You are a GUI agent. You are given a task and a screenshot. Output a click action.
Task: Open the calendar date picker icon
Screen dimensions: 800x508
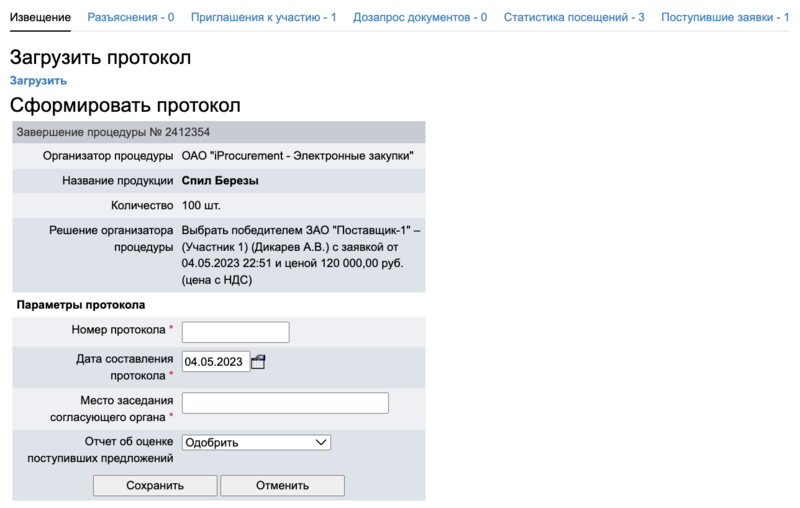pos(258,362)
